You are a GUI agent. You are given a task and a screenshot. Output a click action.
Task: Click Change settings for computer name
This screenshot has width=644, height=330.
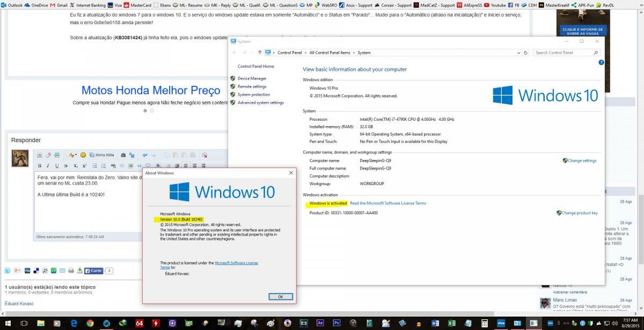pyautogui.click(x=582, y=160)
